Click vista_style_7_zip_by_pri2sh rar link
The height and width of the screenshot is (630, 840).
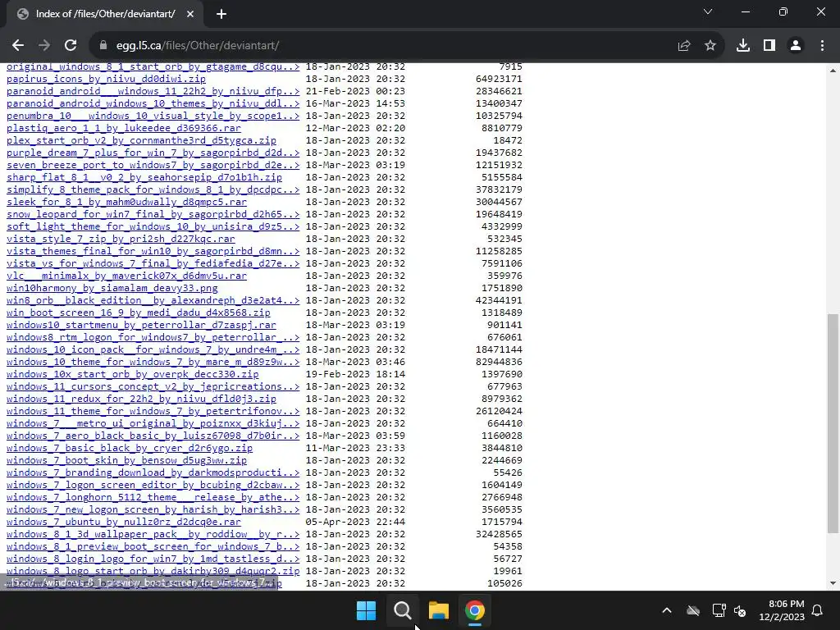pos(121,239)
